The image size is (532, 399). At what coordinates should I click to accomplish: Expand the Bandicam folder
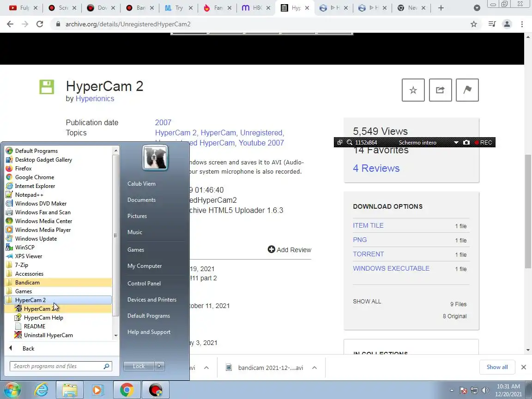coord(58,283)
